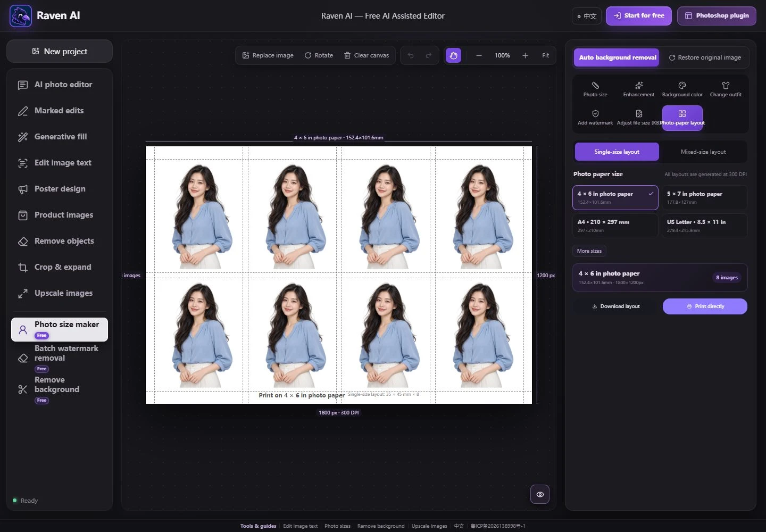
Task: Choose the A4 210 × 297 mm paper size
Action: pos(615,226)
